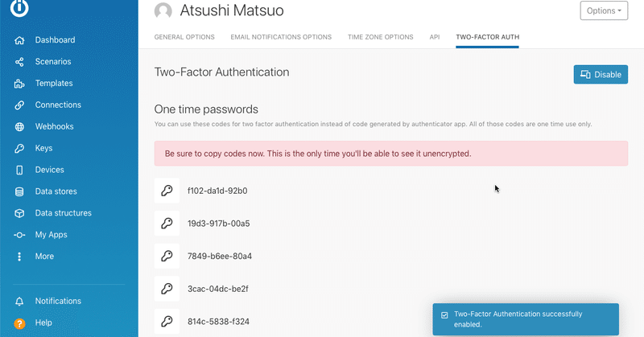Viewport: 644px width, 337px height.
Task: Click the Notifications bell icon
Action: coord(19,302)
